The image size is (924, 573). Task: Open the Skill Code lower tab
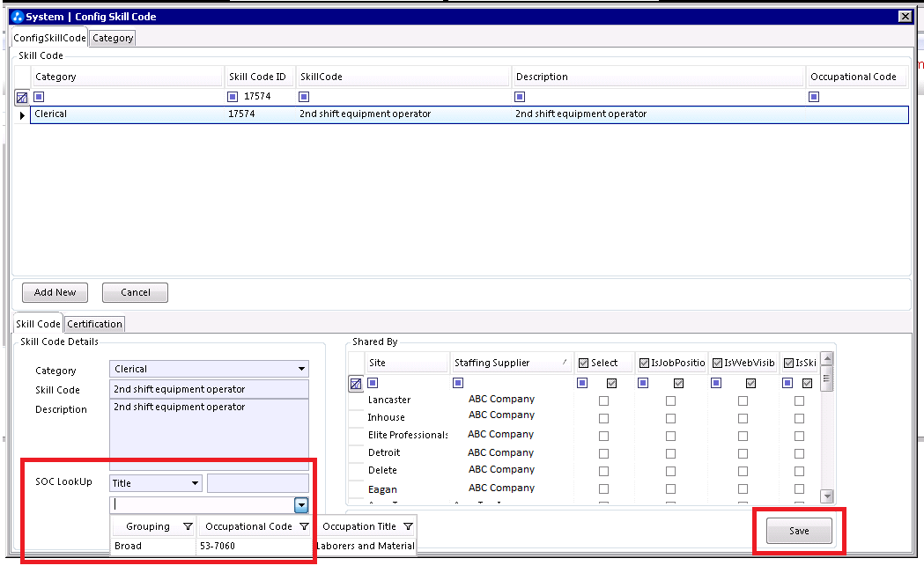click(x=38, y=324)
